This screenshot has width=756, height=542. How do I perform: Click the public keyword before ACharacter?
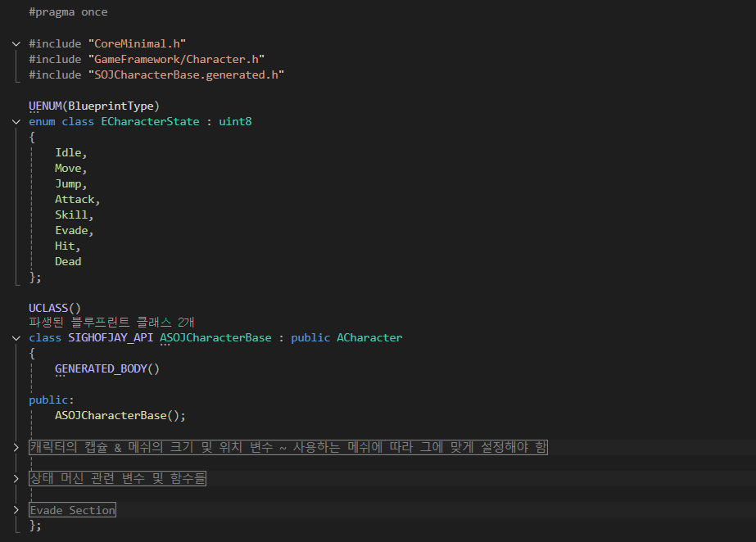click(310, 337)
